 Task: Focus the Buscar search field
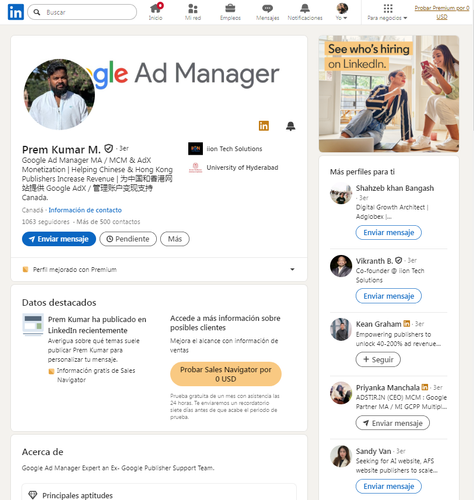point(82,12)
